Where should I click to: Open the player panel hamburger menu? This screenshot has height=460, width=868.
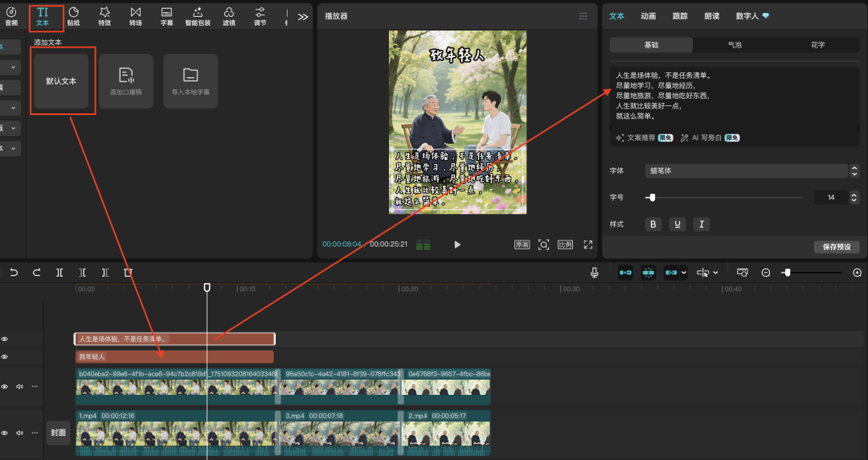click(x=583, y=16)
